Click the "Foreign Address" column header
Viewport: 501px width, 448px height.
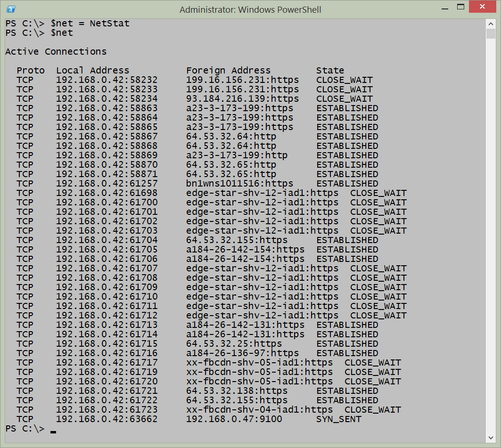click(228, 71)
